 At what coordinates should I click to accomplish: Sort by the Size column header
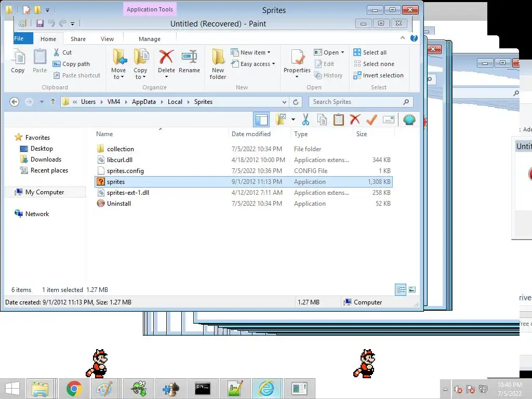tap(362, 134)
